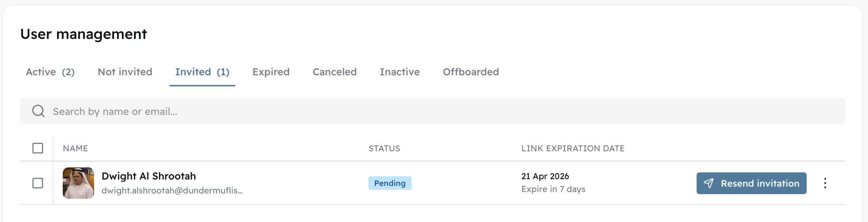Show the Canceled users tab
Viewport: 868px width, 222px height.
point(335,72)
